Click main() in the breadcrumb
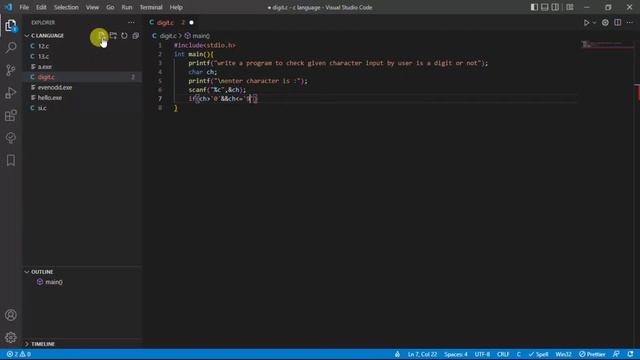The image size is (640, 360). [x=201, y=36]
